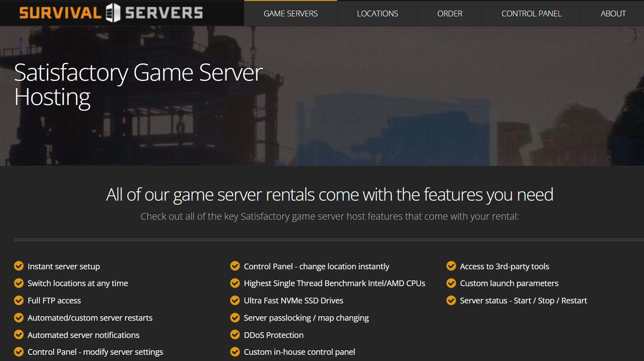This screenshot has width=644, height=361.
Task: Click the checkmark icon beside DDoS Protection
Action: pos(235,334)
